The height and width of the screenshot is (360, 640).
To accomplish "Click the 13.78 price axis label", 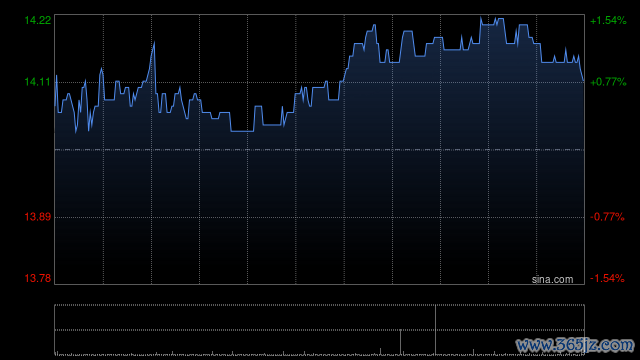I will 38,278.
